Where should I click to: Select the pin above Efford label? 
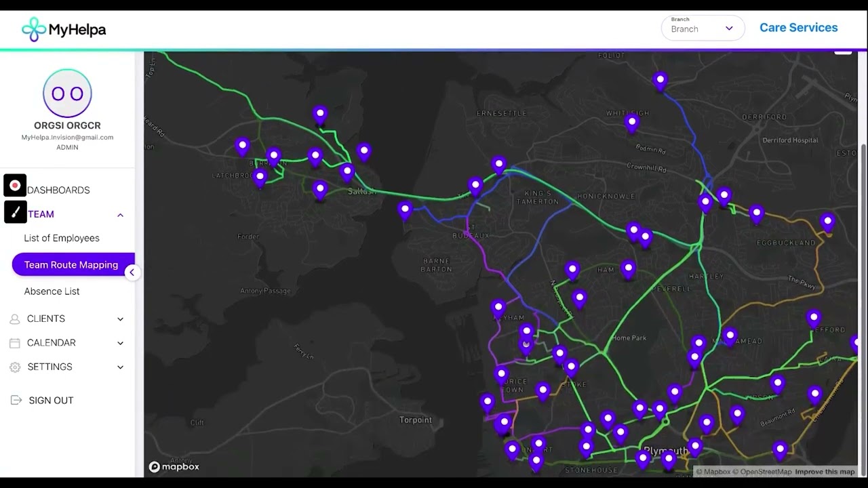[x=814, y=319]
